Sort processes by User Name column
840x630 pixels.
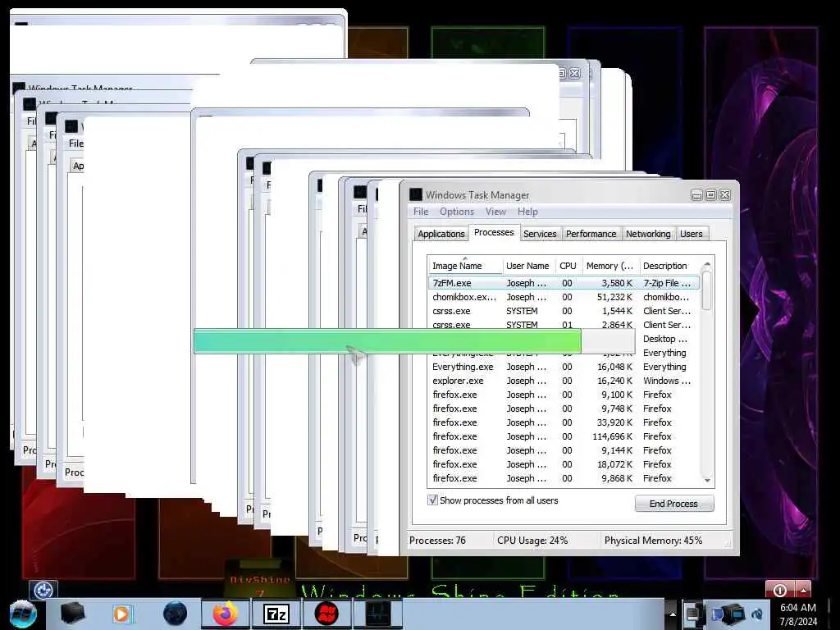point(527,266)
